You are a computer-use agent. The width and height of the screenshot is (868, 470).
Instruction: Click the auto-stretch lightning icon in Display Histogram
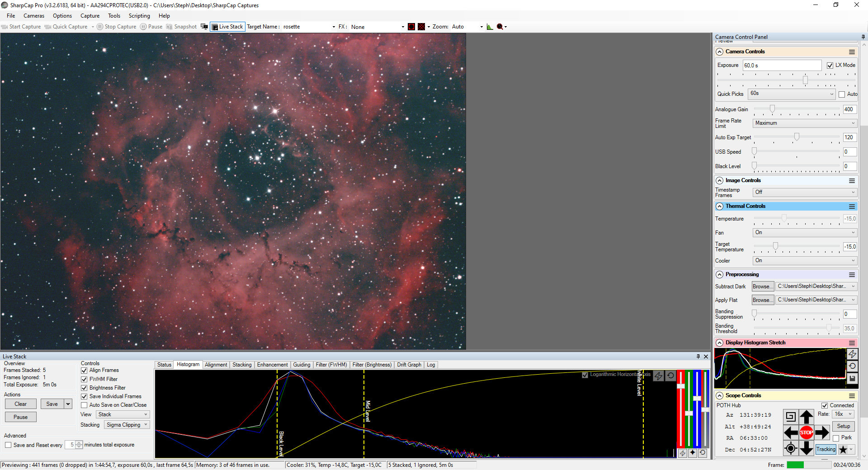[x=852, y=354]
